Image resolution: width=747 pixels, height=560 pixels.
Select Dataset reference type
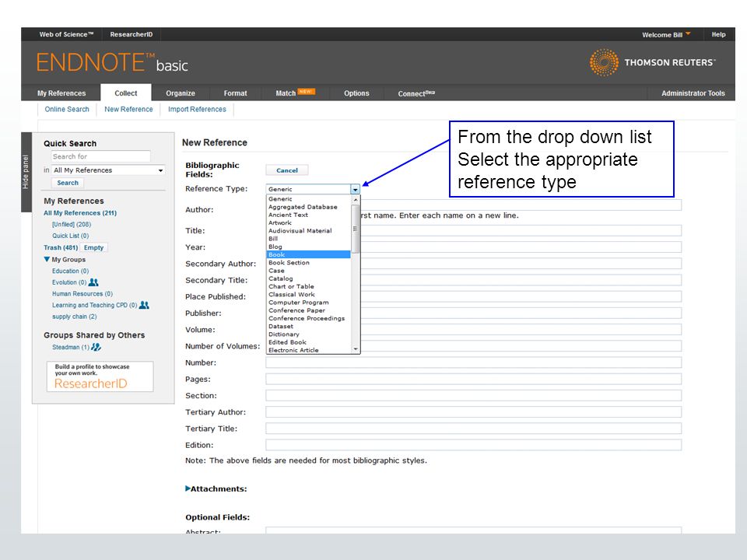[x=309, y=327]
